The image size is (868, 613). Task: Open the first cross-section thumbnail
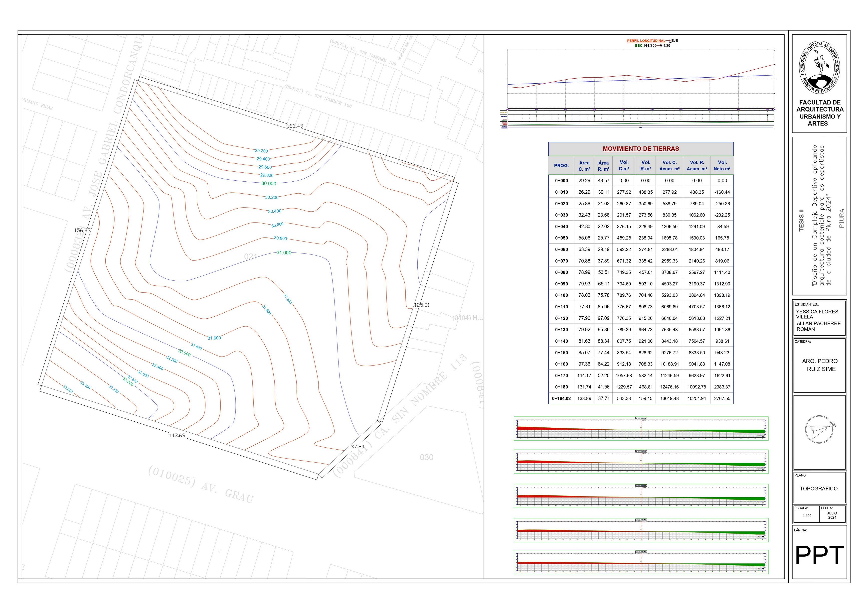[x=641, y=429]
